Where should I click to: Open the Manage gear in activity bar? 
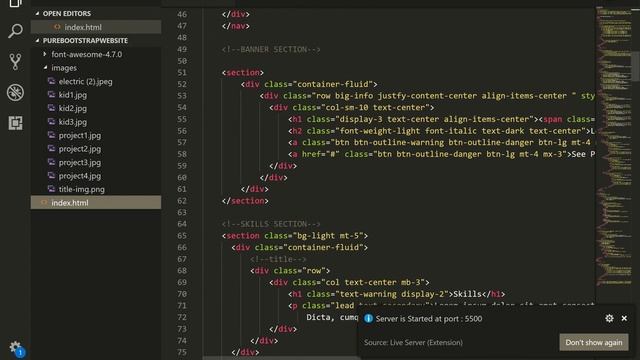(x=16, y=348)
